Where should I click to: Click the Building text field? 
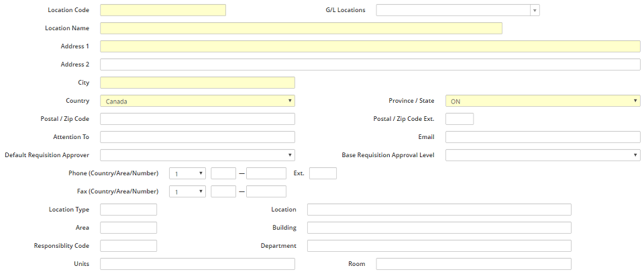439,228
